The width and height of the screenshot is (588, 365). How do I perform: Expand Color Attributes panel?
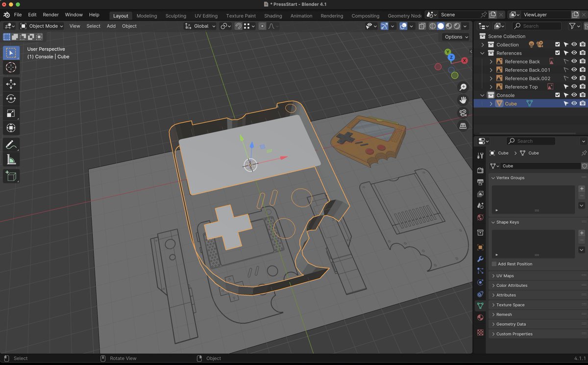pos(512,286)
